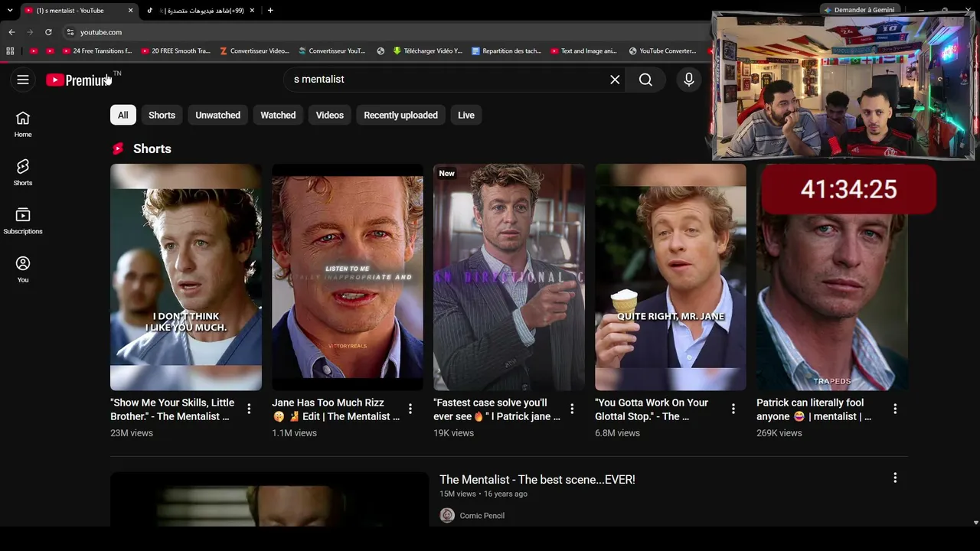Open options for "Show Me Your Skills" short
Screen dimensions: 980x551
pos(249,409)
